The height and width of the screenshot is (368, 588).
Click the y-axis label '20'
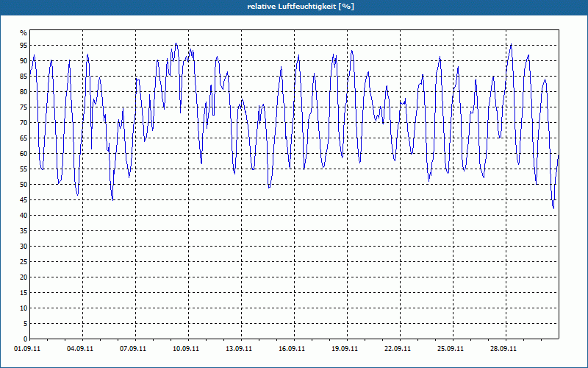24,277
